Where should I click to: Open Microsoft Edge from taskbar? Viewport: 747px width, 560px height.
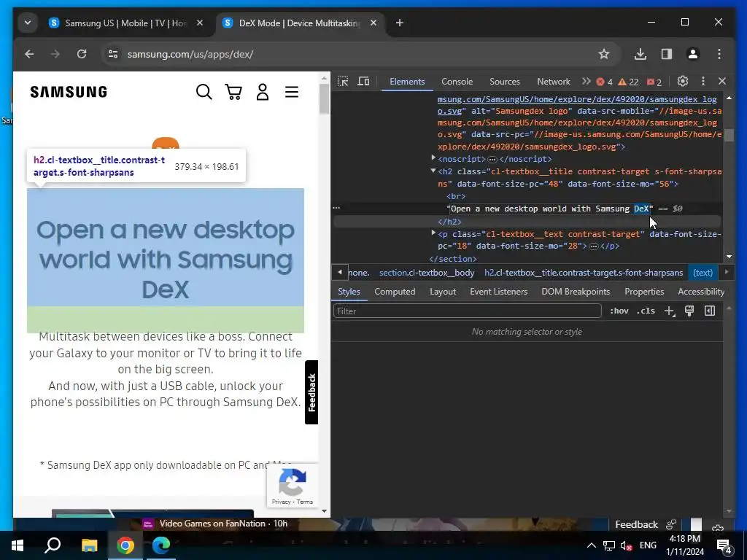(161, 545)
